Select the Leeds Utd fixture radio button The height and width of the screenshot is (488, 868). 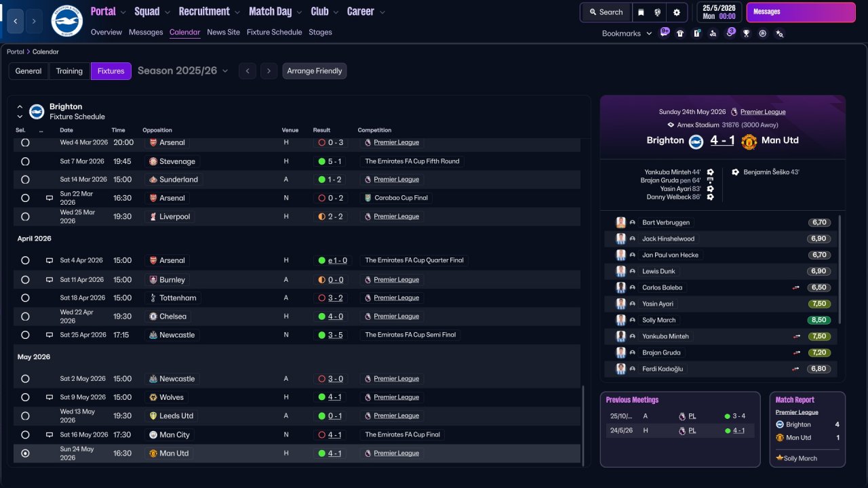click(25, 416)
